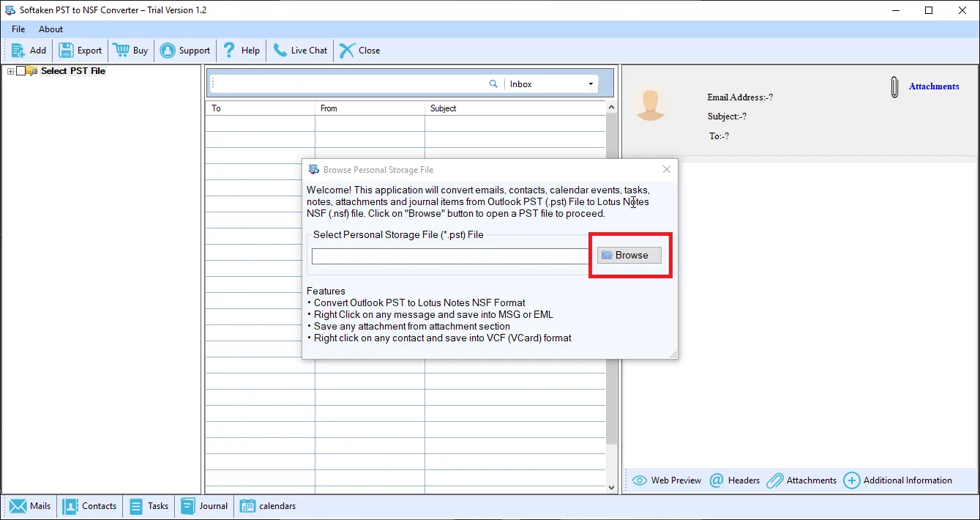Click the mail list scrollbar up arrow
The image size is (980, 520).
pyautogui.click(x=612, y=108)
